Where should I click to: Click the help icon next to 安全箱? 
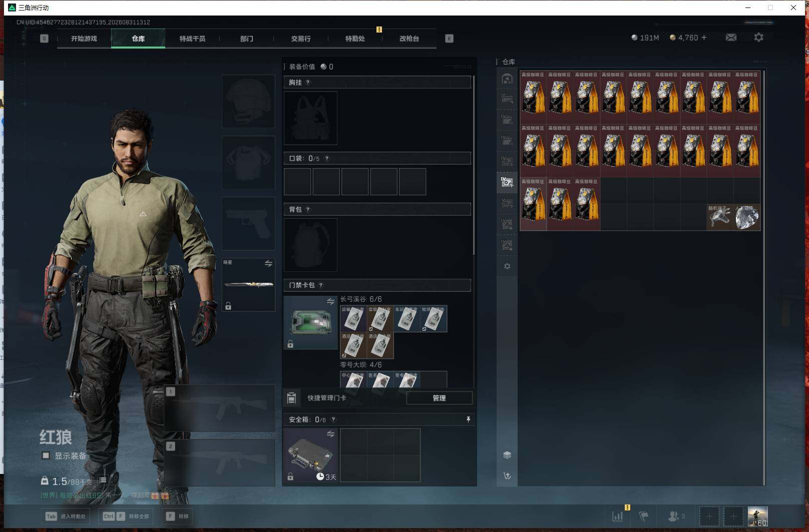[333, 420]
